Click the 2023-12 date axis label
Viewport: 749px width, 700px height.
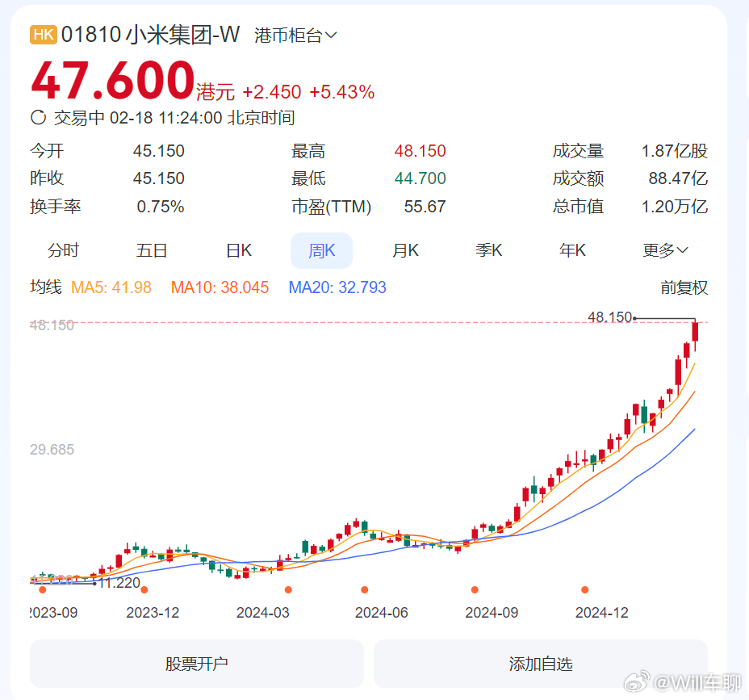click(x=153, y=613)
